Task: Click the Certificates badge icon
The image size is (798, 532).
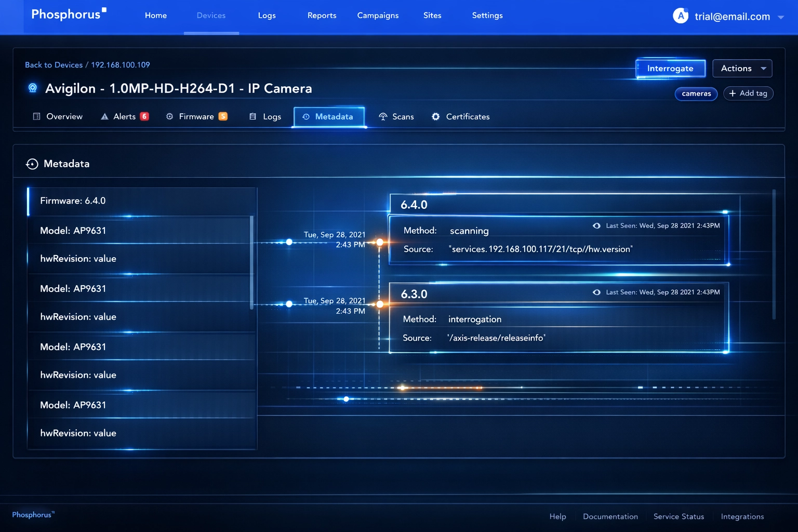Action: tap(435, 116)
